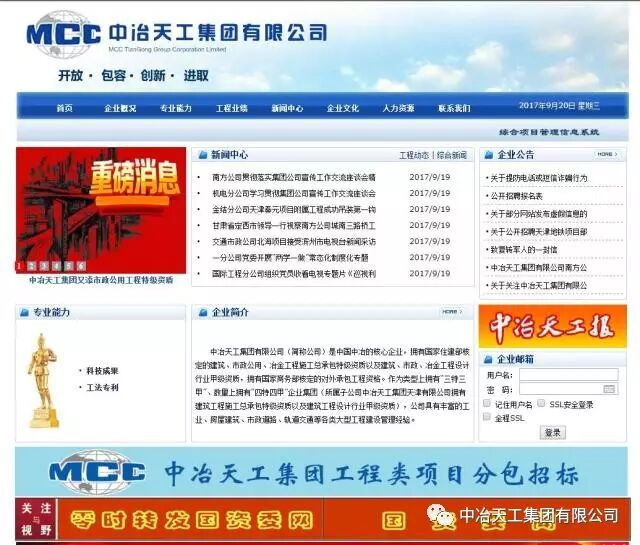
Task: Open the 联系我们 nav item
Action: pos(454,108)
